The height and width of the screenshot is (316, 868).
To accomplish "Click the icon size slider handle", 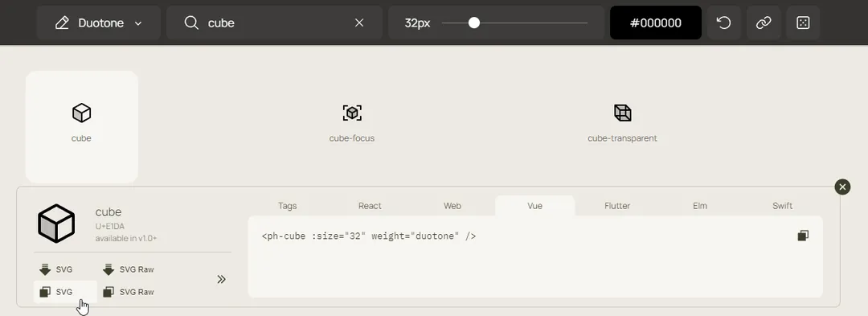I will click(474, 23).
